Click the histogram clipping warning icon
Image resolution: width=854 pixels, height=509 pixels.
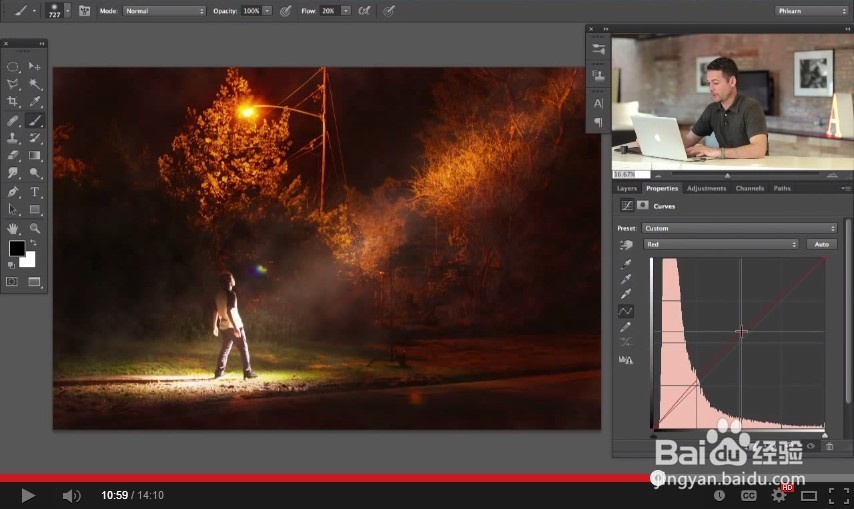coord(626,360)
